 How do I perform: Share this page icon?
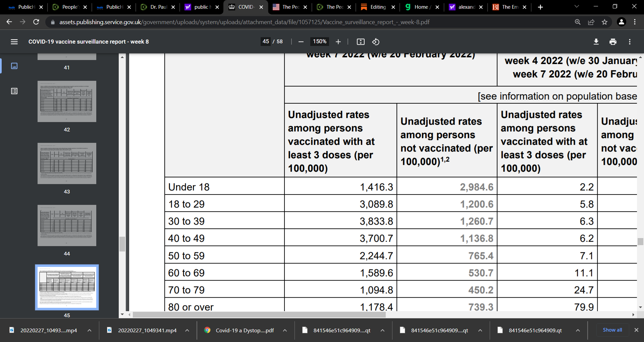coord(591,22)
